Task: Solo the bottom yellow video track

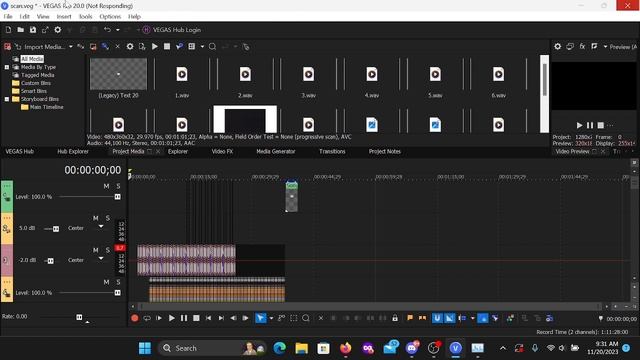Action: 118,282
